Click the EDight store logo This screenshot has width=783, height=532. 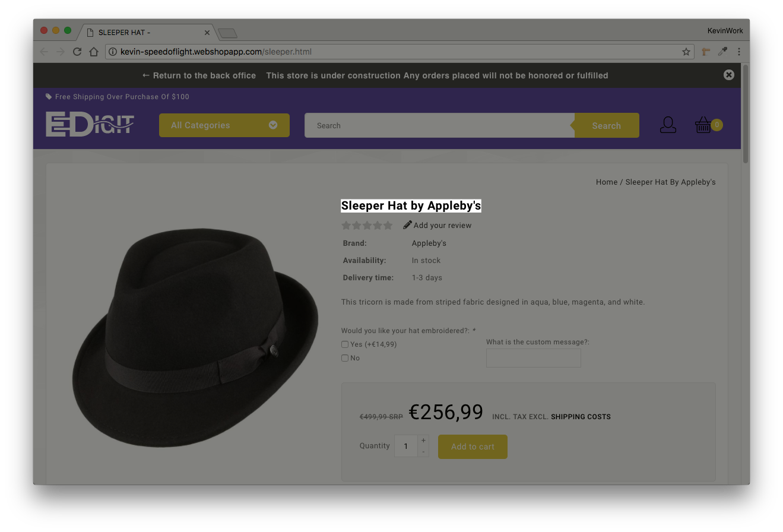(x=90, y=125)
